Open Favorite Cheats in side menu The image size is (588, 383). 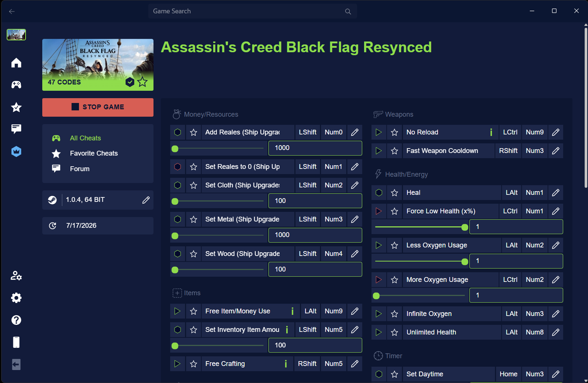pos(94,153)
